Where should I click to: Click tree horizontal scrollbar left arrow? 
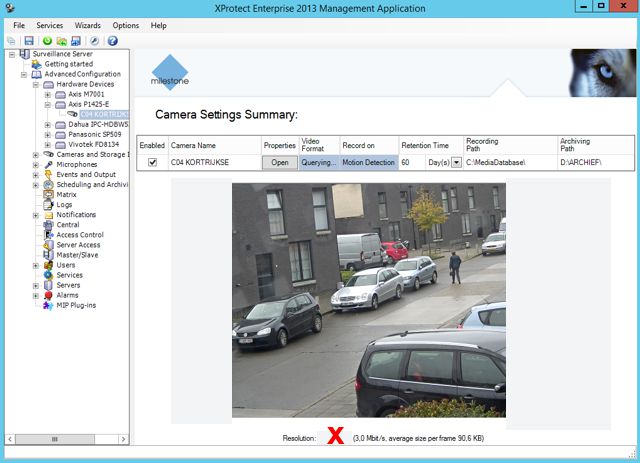tap(10, 439)
